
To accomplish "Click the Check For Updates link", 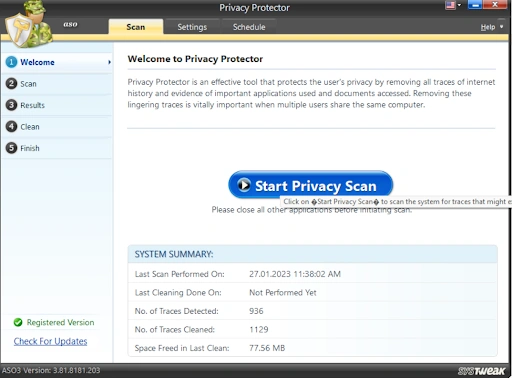I will (x=50, y=341).
